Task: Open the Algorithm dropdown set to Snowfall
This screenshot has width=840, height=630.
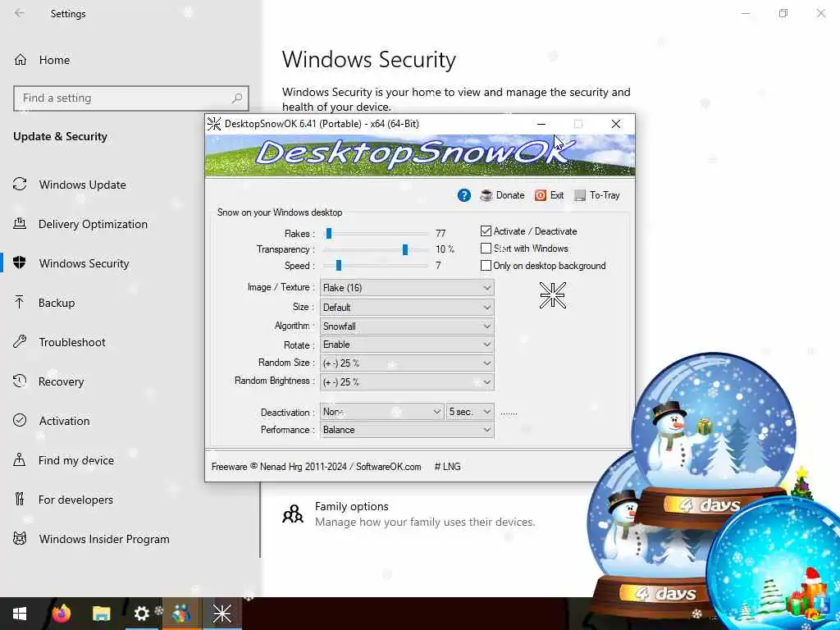Action: [x=407, y=326]
